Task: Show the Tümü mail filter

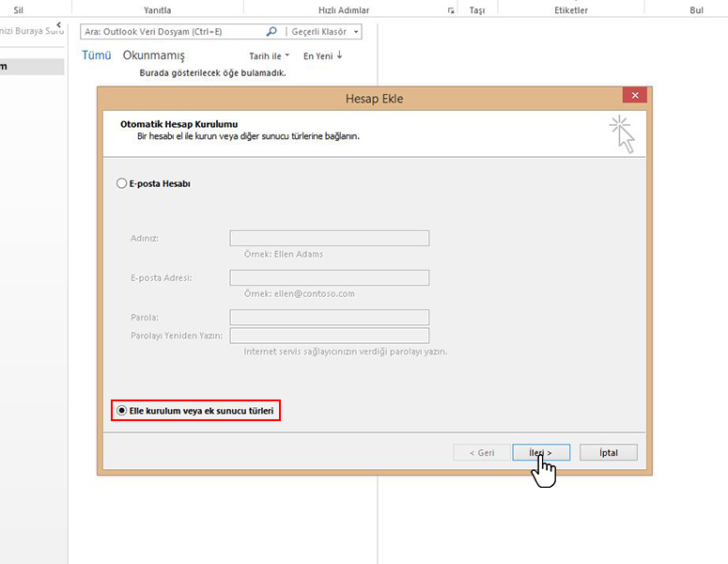Action: (96, 55)
